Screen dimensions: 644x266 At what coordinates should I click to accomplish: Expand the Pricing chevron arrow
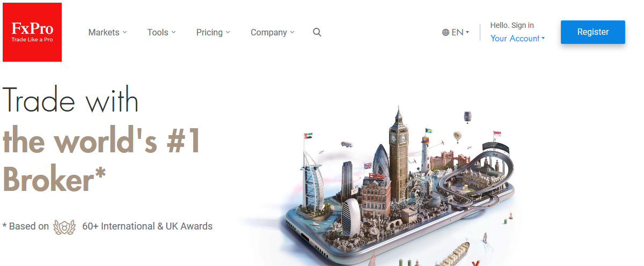tap(228, 32)
